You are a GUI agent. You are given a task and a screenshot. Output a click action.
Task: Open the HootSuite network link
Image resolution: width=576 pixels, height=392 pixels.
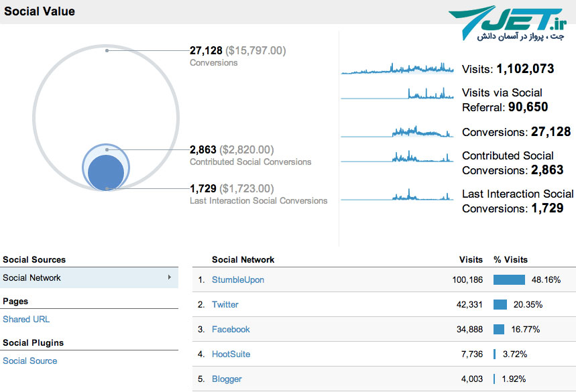pyautogui.click(x=231, y=354)
